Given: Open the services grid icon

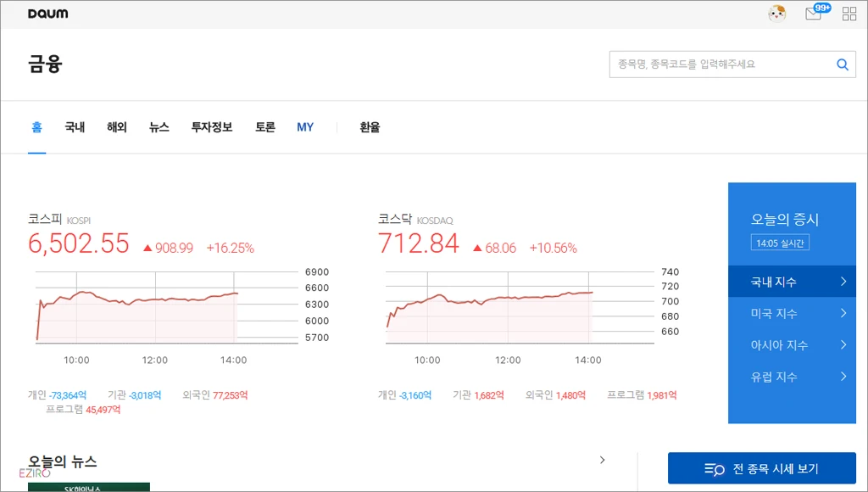Looking at the screenshot, I should tap(849, 14).
